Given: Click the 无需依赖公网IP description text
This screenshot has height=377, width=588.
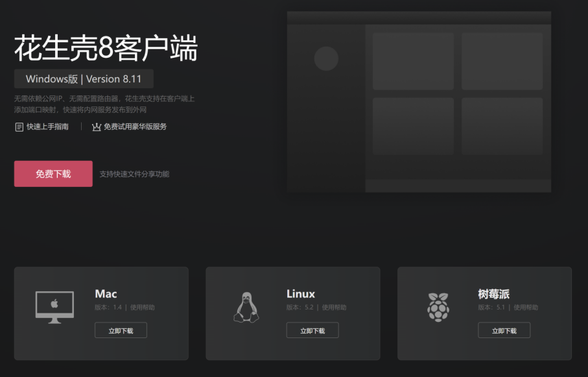Looking at the screenshot, I should (104, 104).
